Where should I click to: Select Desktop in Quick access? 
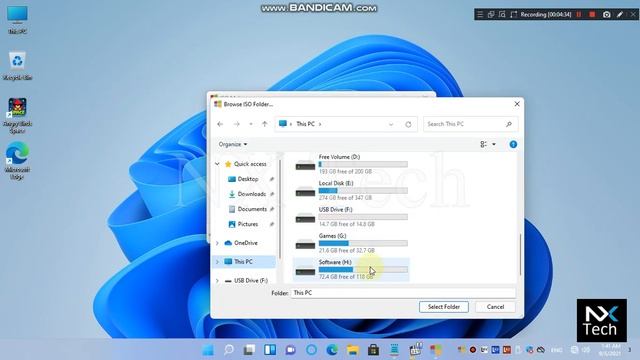[248, 179]
